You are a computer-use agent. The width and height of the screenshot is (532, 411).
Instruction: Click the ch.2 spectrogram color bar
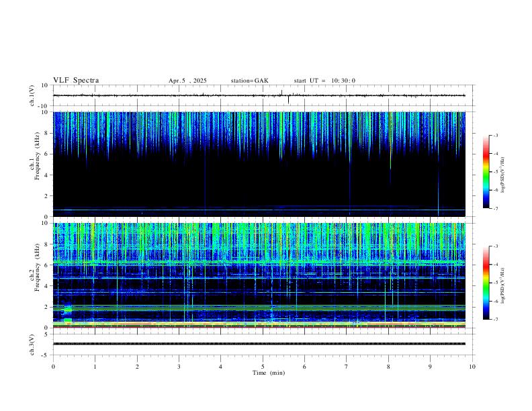click(x=486, y=283)
